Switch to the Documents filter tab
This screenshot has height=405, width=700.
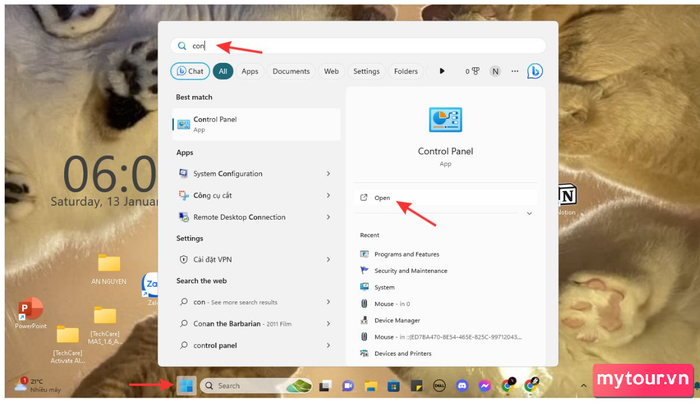(x=291, y=71)
